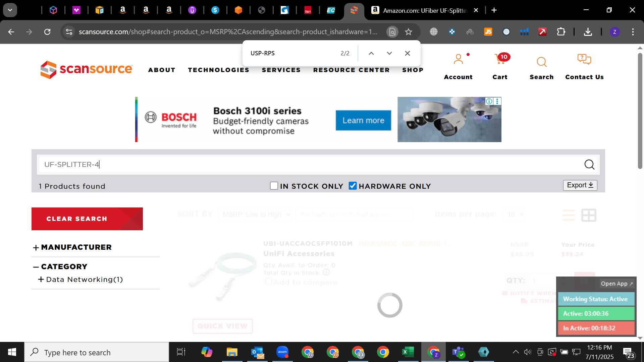
Task: Show hidden system tray icons
Action: click(516, 352)
